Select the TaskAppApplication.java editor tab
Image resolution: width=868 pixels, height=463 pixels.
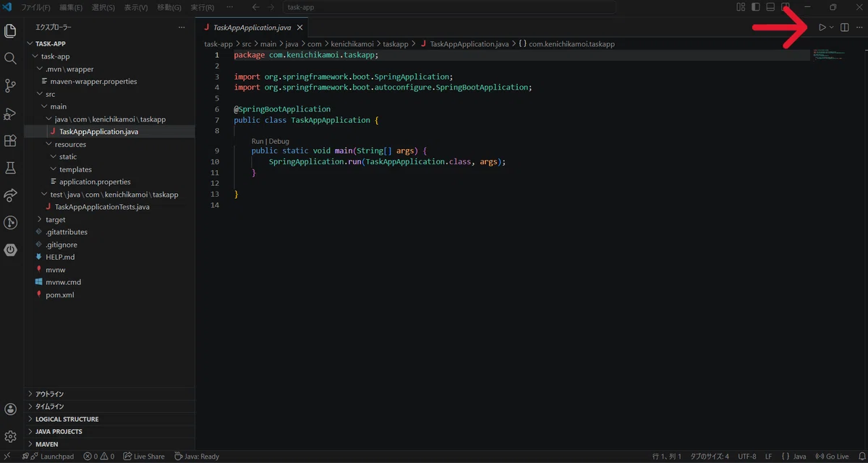coord(252,27)
